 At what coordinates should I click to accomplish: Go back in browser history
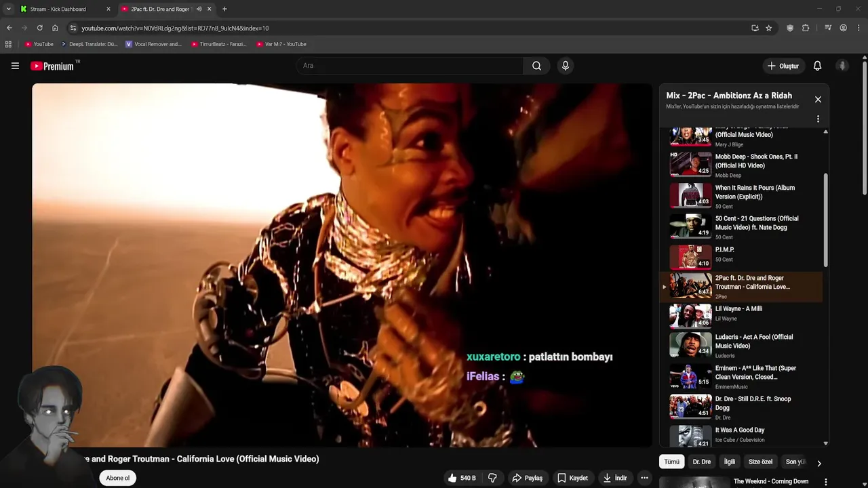[x=9, y=28]
